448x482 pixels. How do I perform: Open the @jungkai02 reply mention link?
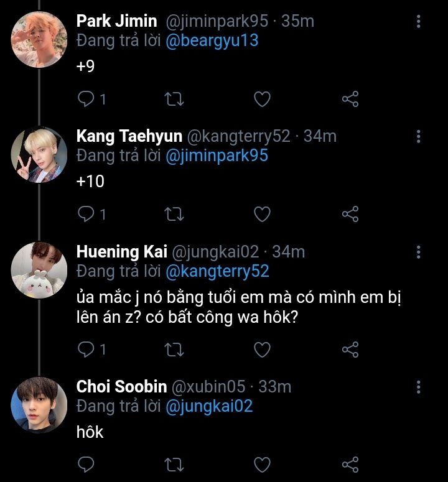(x=209, y=406)
